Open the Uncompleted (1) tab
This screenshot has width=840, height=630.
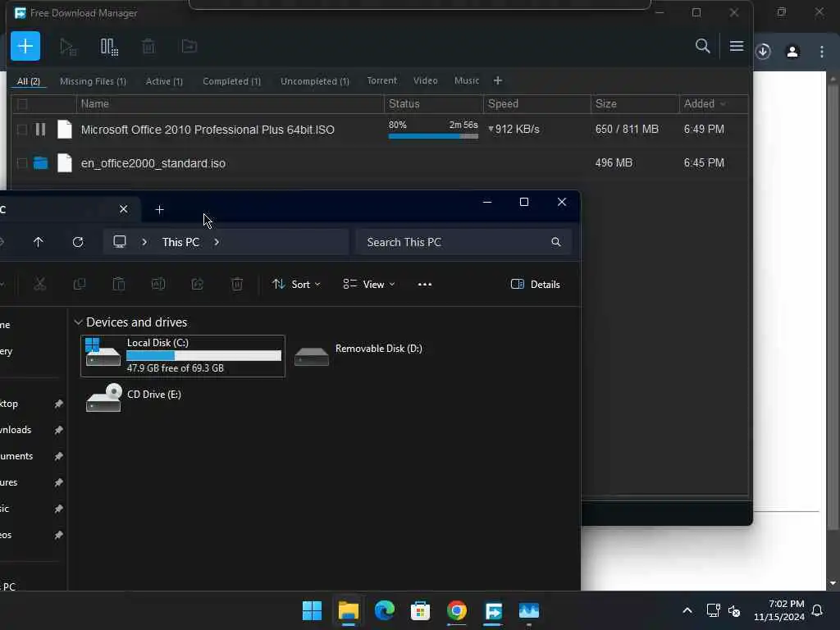click(314, 81)
